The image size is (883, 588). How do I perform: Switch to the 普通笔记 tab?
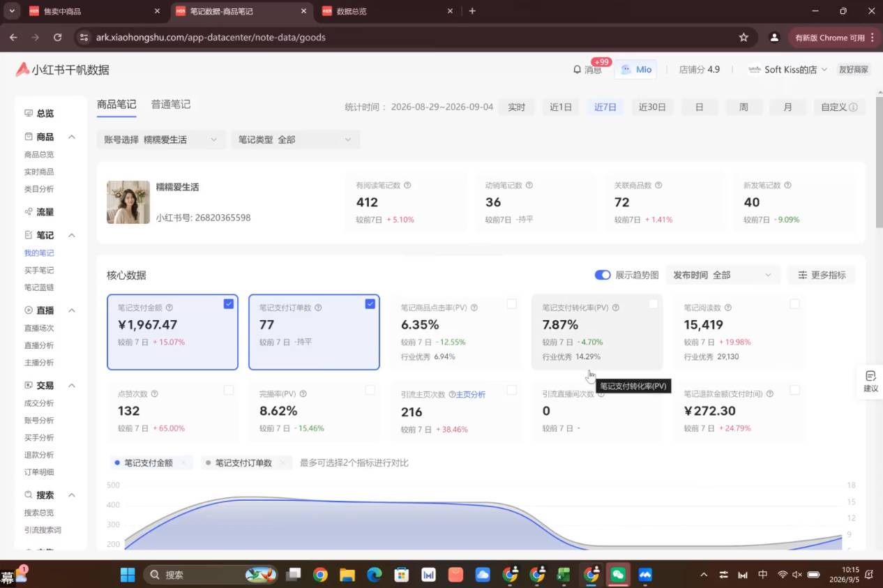pos(171,105)
